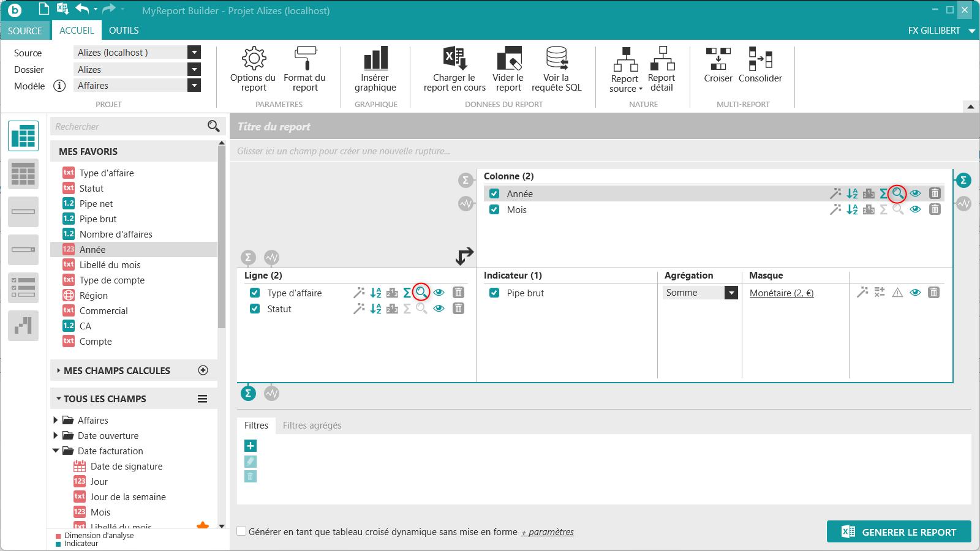The image size is (980, 551).
Task: Switch to the OUTILS ribbon tab
Action: pyautogui.click(x=124, y=31)
